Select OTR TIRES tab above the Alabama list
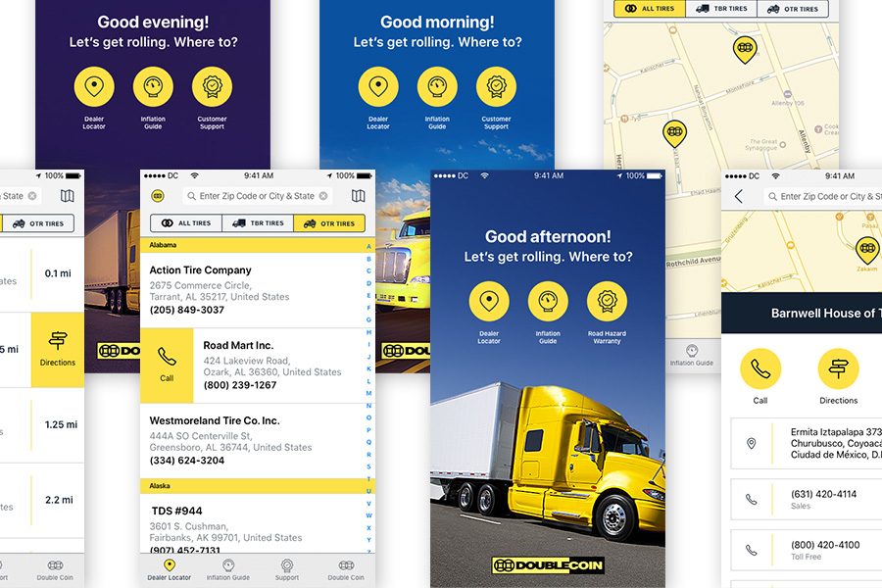The height and width of the screenshot is (588, 882). (x=329, y=223)
